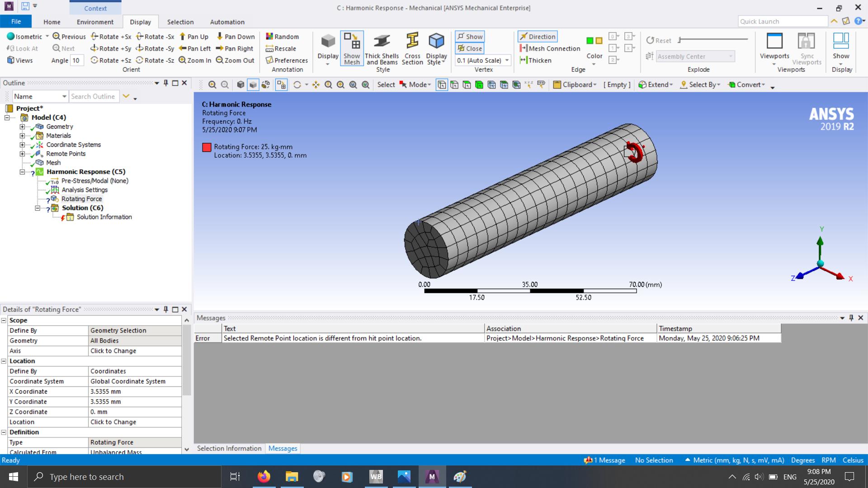Open Thick Shells and Beams style

382,49
